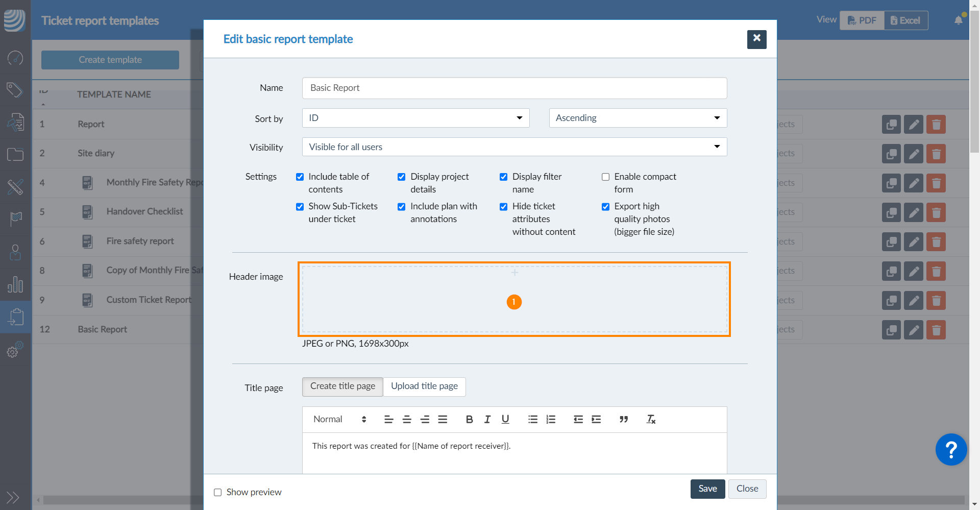Delete the Site diary template

pyautogui.click(x=936, y=153)
